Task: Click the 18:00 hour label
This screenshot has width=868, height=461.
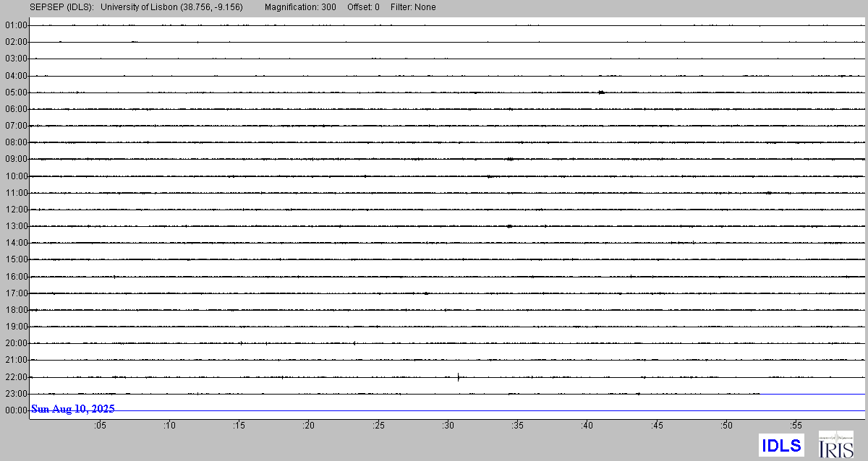Action: [x=16, y=310]
